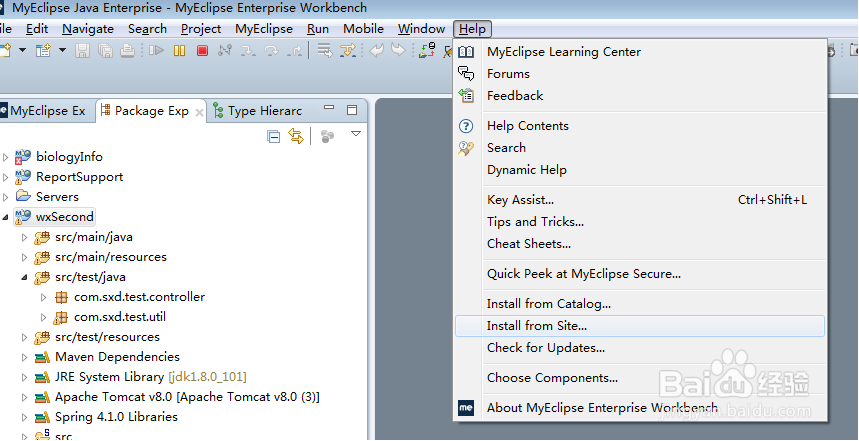Image resolution: width=859 pixels, height=441 pixels.
Task: Collapse the wxSecond project node
Action: (5, 217)
